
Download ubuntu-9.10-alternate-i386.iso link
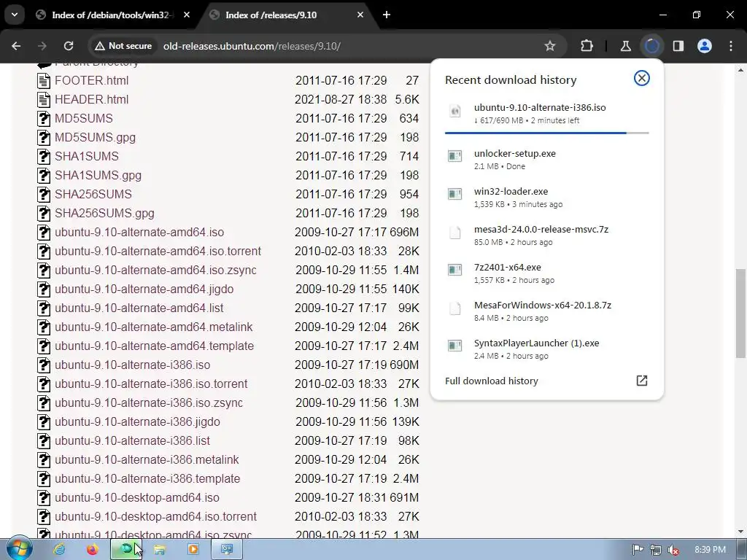133,365
